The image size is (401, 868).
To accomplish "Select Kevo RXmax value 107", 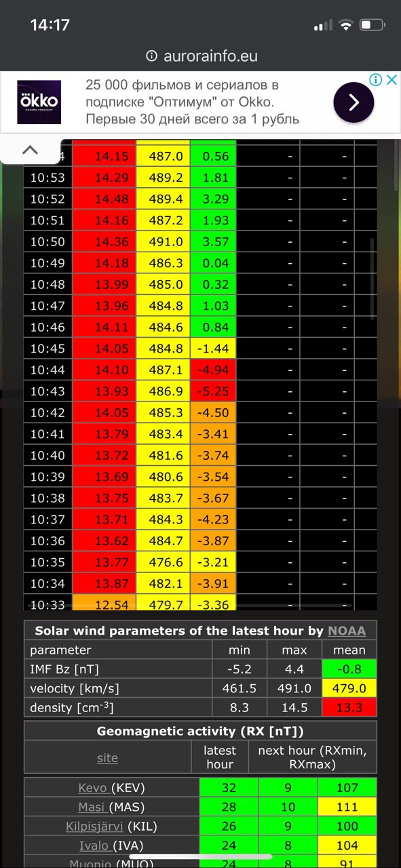I will coord(347,788).
